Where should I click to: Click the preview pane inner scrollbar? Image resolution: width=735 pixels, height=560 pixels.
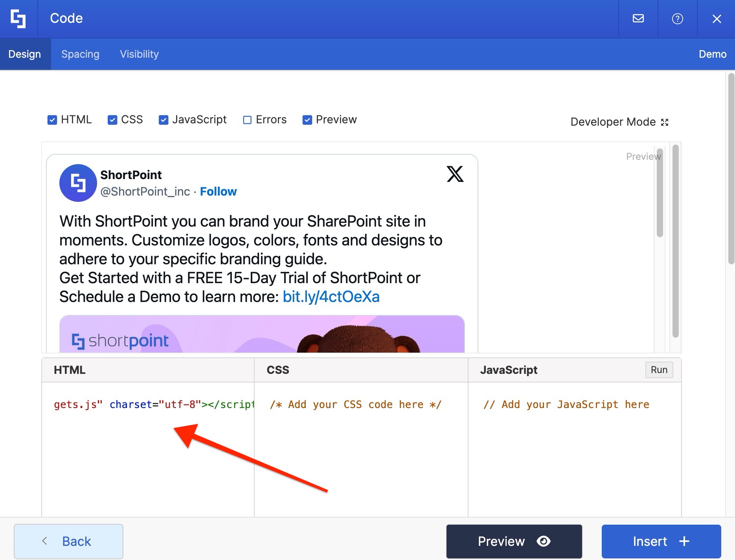tap(660, 193)
